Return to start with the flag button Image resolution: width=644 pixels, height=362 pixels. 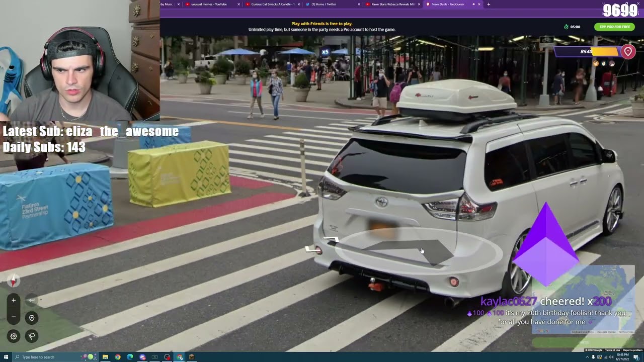pyautogui.click(x=32, y=336)
